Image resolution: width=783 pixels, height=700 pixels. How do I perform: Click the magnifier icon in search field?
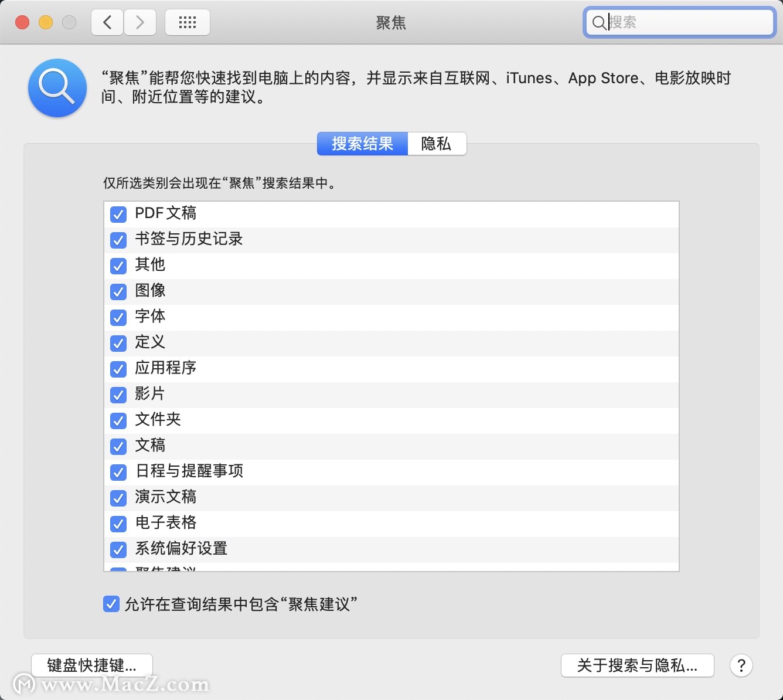(x=599, y=23)
